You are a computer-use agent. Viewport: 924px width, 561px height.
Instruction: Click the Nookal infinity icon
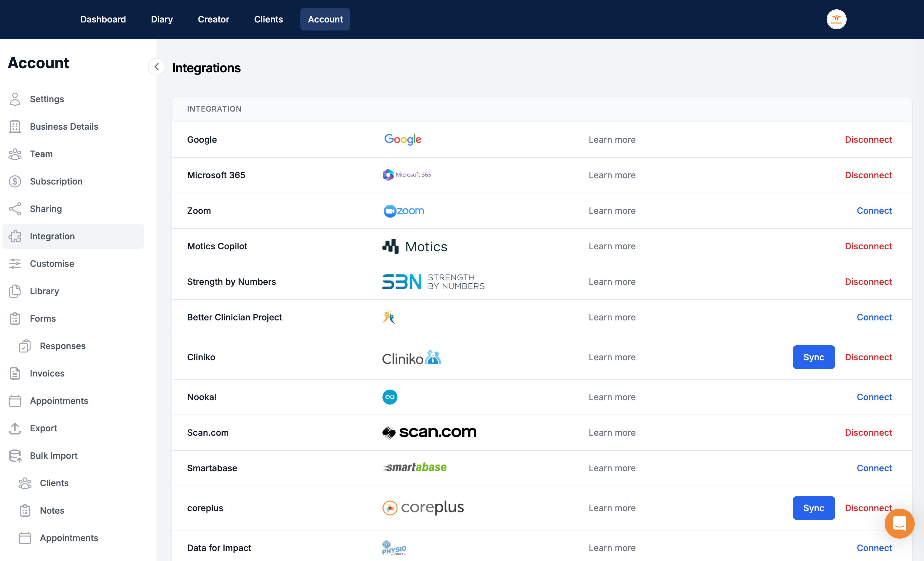tap(390, 397)
